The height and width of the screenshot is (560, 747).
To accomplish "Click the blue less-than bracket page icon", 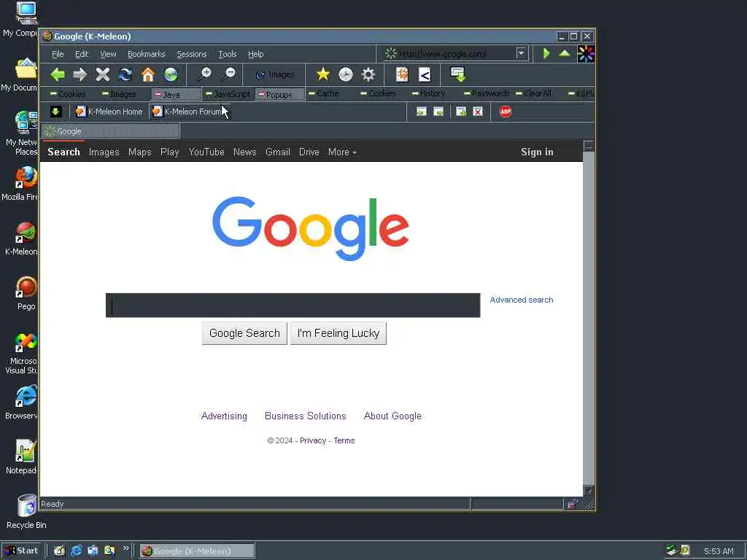I will pyautogui.click(x=425, y=74).
